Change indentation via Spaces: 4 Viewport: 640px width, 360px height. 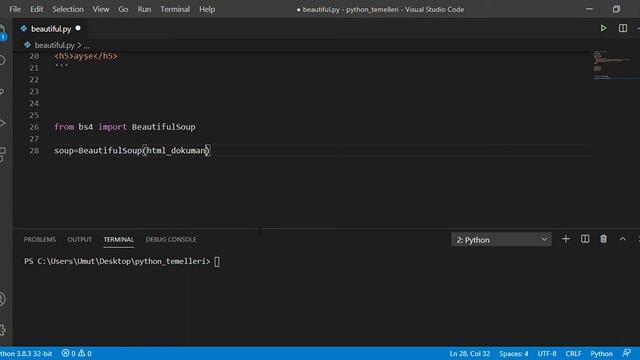pyautogui.click(x=513, y=353)
